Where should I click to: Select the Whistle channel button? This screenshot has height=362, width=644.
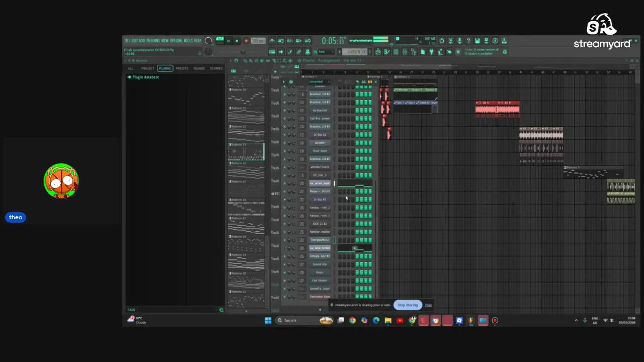tap(320, 143)
